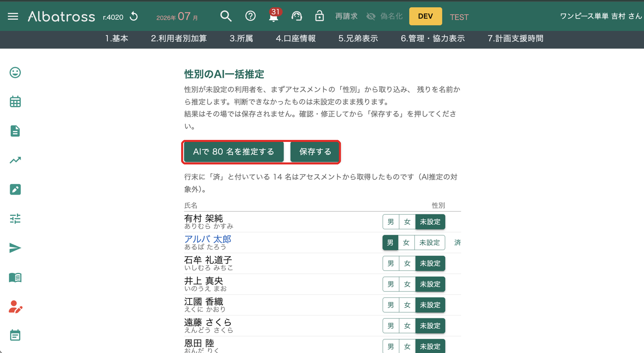Image resolution: width=644 pixels, height=353 pixels.
Task: Set 井上 真央 gender to 男
Action: [x=391, y=284]
